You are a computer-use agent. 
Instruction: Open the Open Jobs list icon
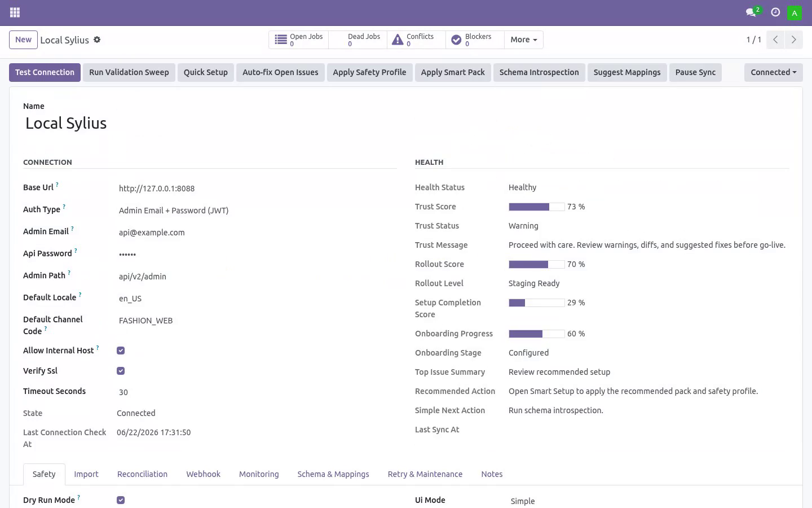coord(281,40)
